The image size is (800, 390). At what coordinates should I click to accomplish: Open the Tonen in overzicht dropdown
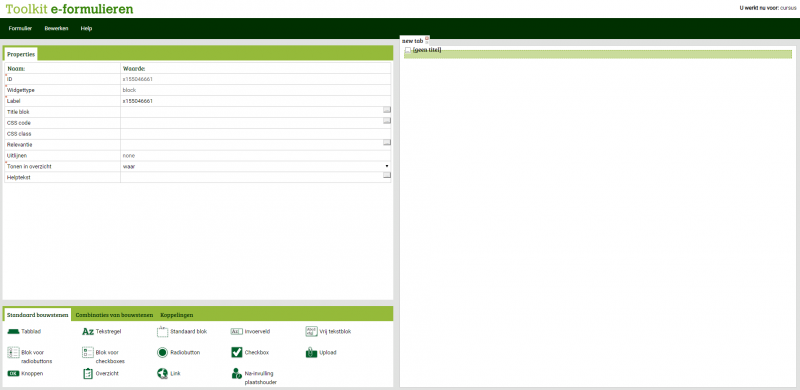tap(256, 166)
